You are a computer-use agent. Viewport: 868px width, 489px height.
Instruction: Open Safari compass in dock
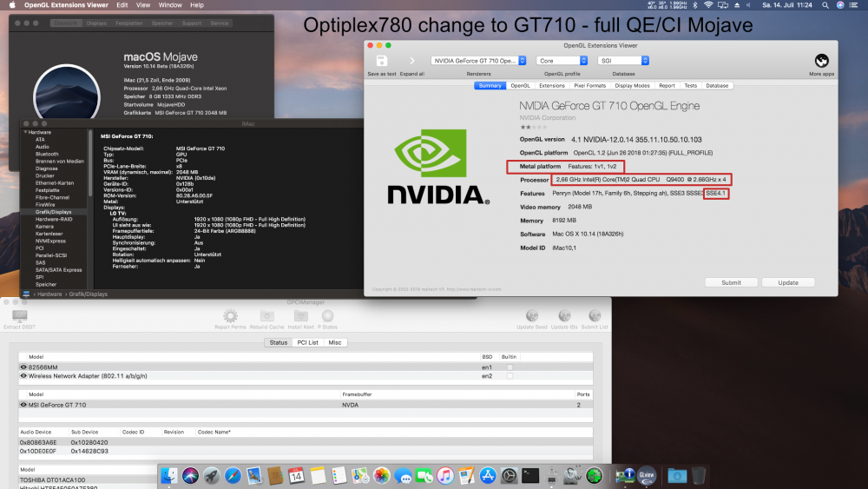coord(233,475)
